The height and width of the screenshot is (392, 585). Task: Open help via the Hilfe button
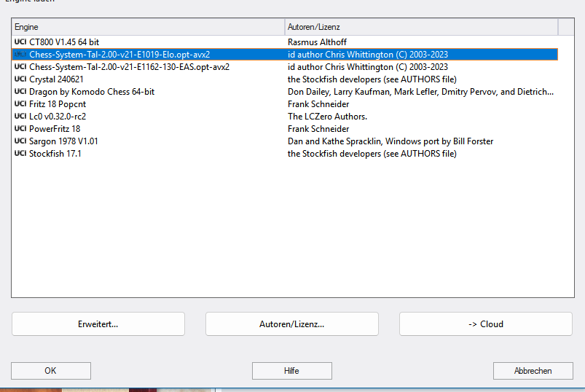291,371
